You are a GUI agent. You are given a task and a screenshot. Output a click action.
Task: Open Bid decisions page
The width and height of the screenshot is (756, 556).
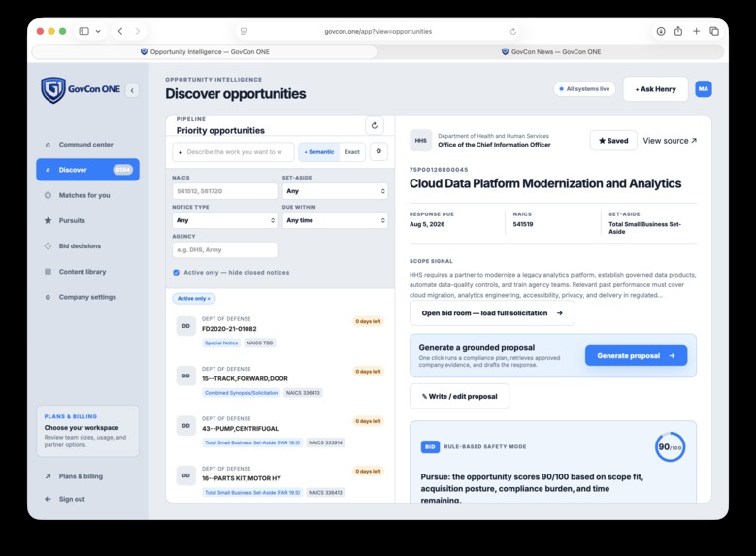click(87, 245)
